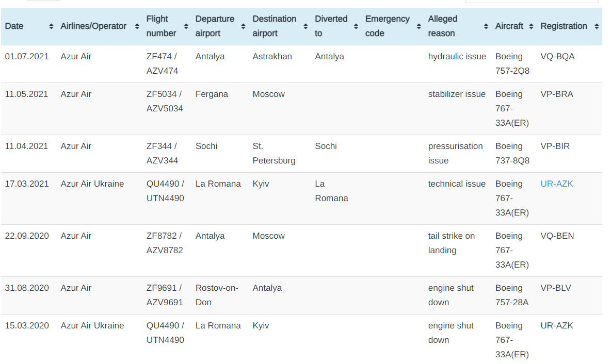Click the Boeing 757-28A aircraft cell
Screen dimensions: 612x364
pos(511,295)
